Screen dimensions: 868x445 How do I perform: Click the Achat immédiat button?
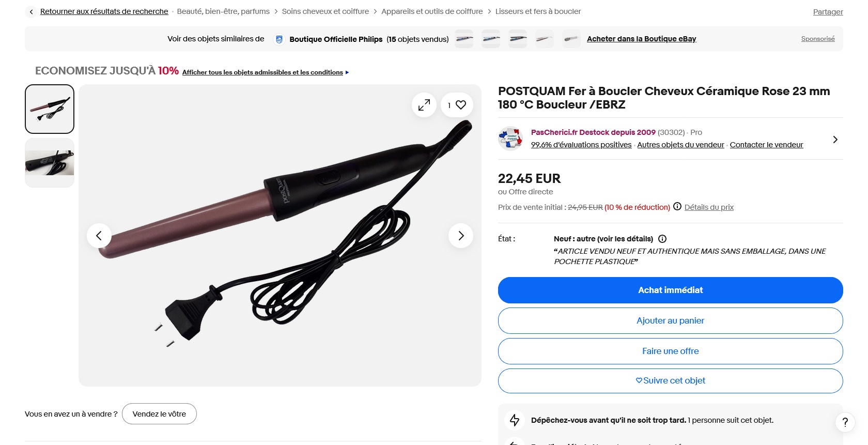(671, 290)
